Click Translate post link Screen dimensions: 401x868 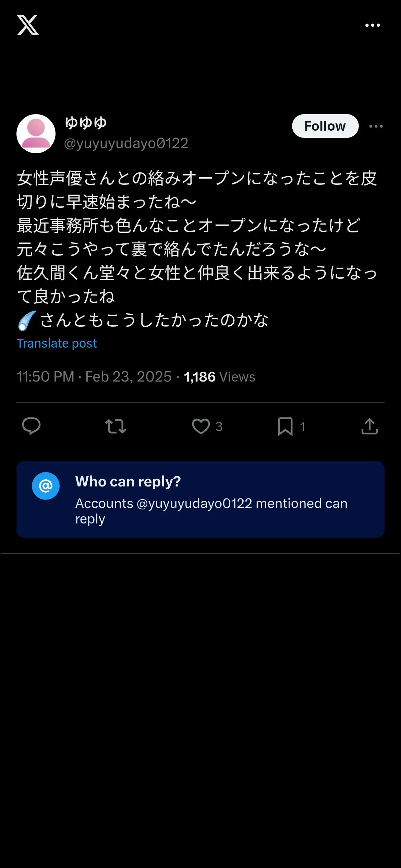(x=57, y=343)
